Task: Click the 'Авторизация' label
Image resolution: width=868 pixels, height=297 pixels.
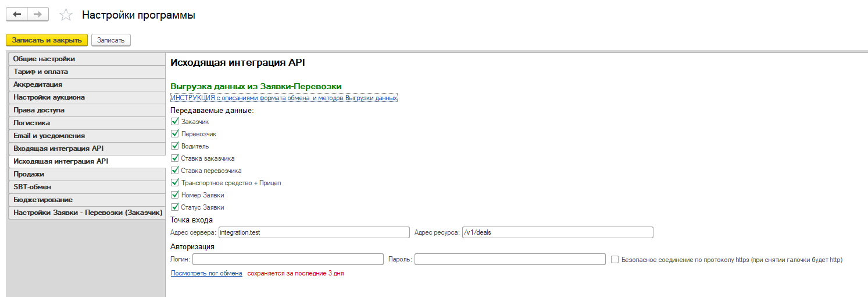Action: [x=192, y=246]
